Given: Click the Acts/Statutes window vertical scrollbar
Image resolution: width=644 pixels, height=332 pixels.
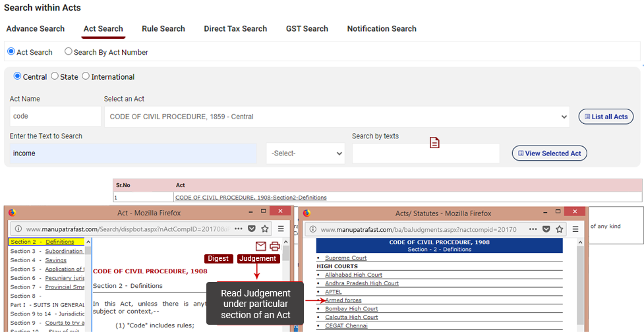Looking at the screenshot, I should point(580,283).
